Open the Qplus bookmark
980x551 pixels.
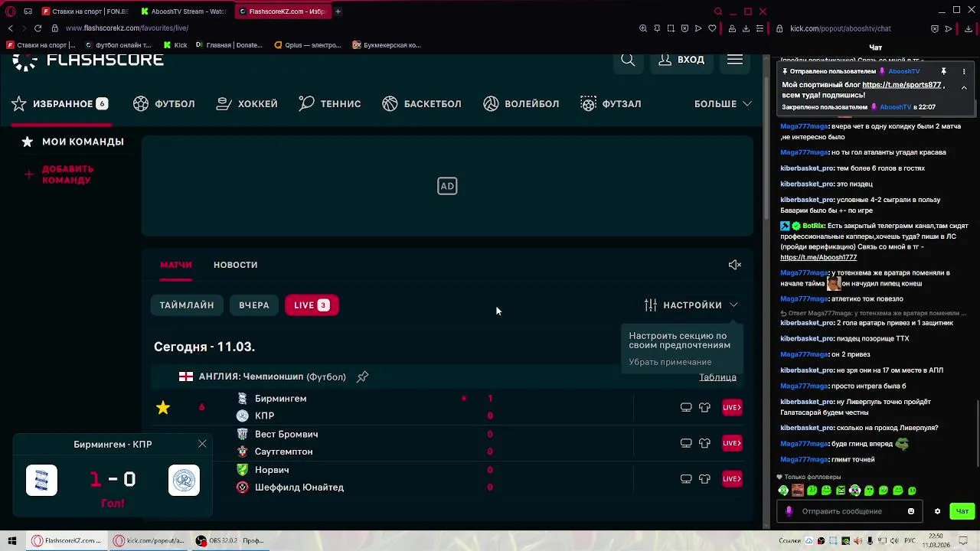click(308, 45)
